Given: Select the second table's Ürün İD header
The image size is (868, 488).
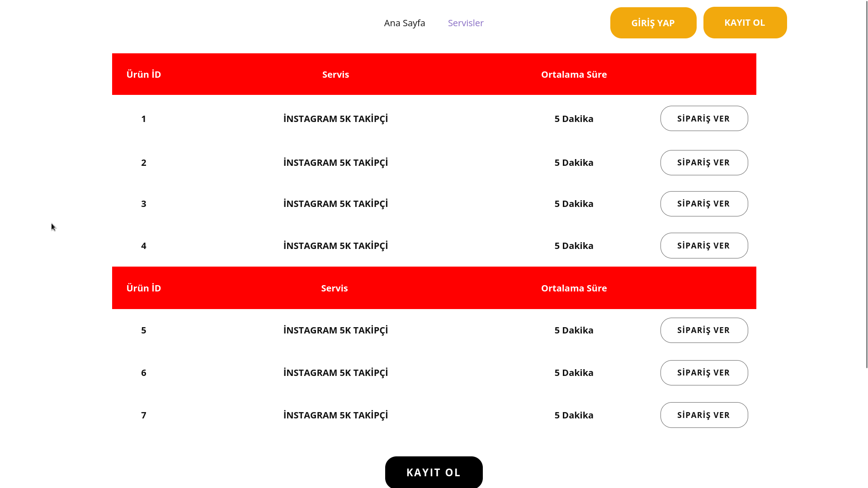Looking at the screenshot, I should (x=144, y=288).
